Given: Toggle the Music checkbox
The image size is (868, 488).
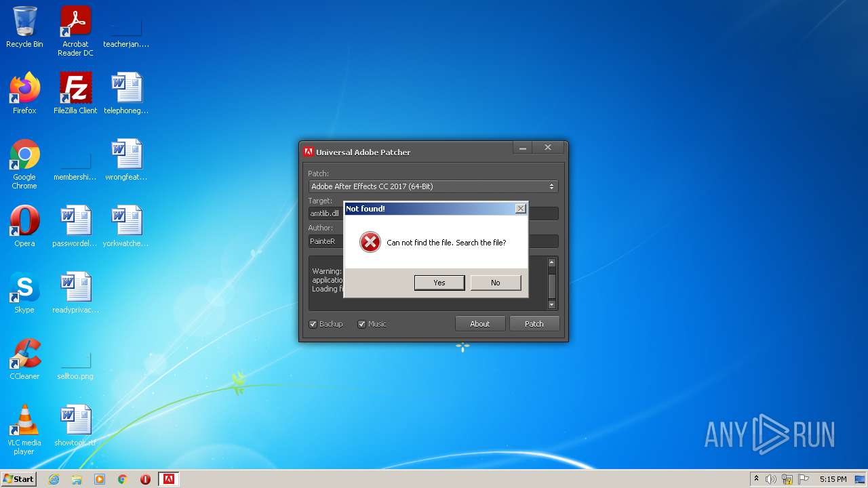Looking at the screenshot, I should (x=361, y=324).
